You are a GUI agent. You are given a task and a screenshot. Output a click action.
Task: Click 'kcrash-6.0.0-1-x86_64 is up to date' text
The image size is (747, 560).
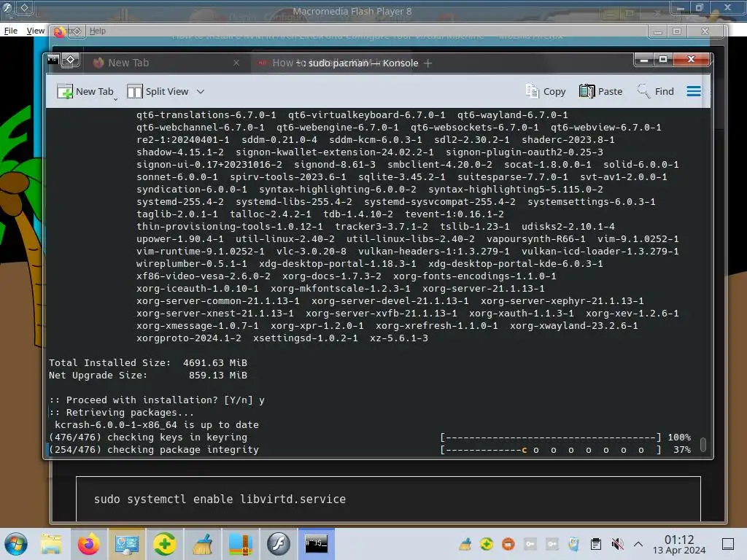click(x=157, y=425)
